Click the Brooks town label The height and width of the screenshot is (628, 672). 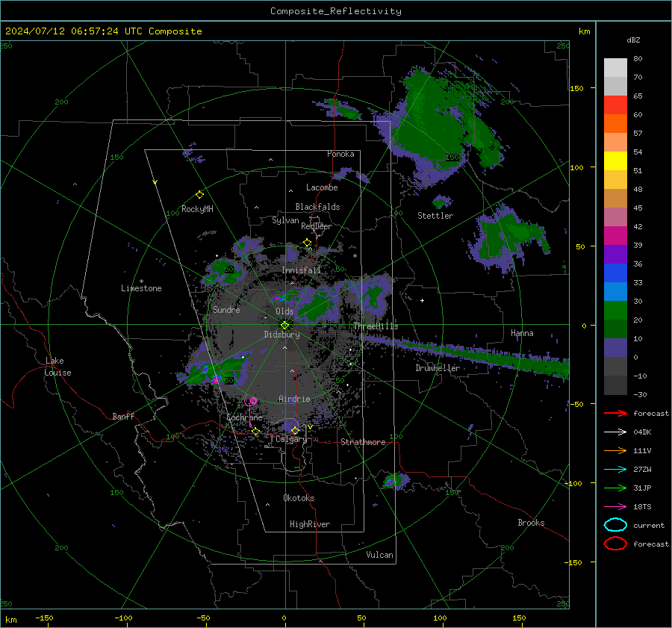(531, 523)
